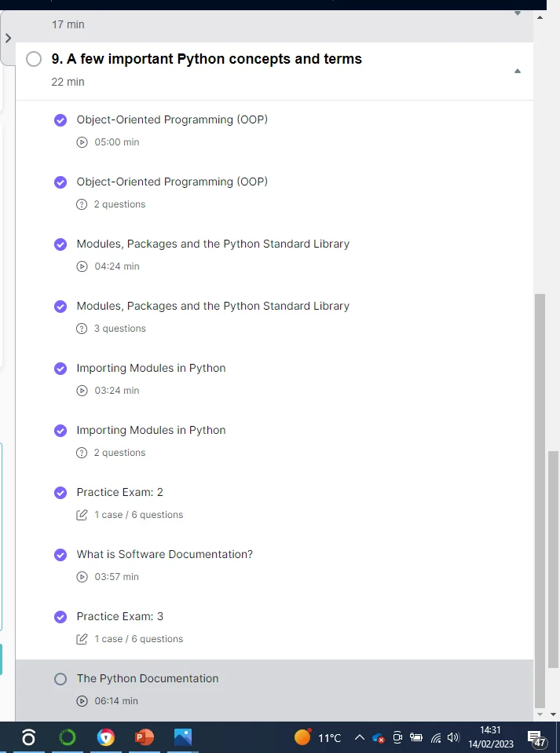Toggle completion circle for section 9

[x=34, y=59]
